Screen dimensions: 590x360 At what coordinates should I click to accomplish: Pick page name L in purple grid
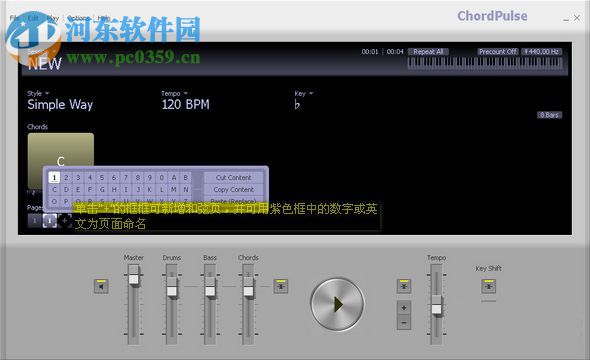(162, 190)
